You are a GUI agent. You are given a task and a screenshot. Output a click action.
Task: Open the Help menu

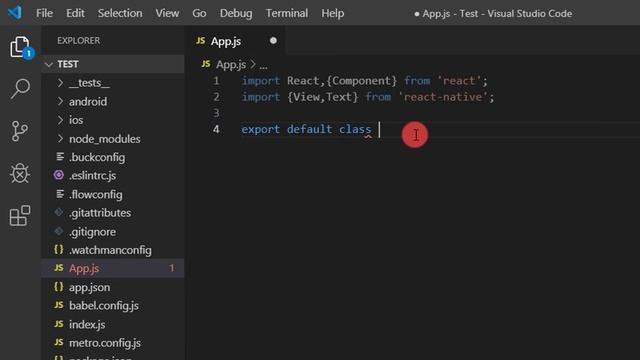coord(333,13)
